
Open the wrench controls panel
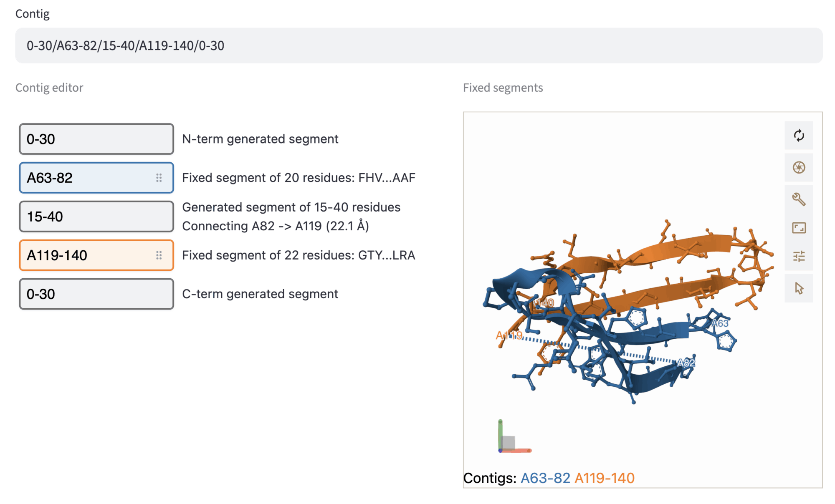798,199
